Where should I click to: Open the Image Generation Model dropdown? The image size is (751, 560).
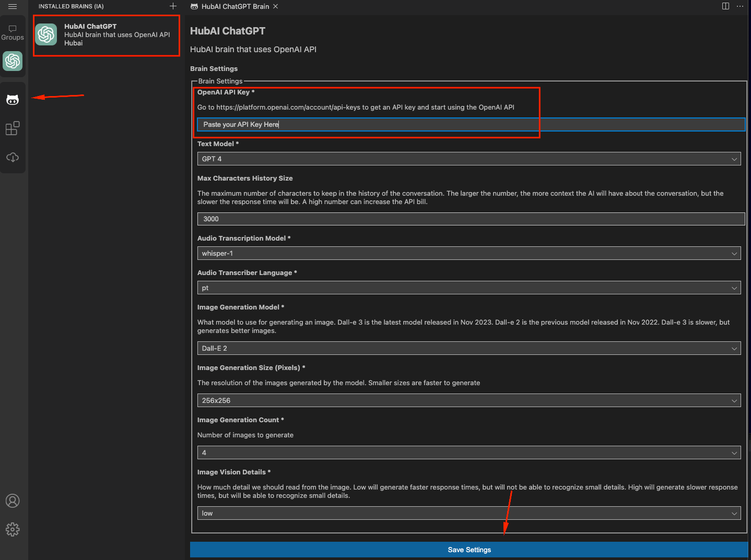[469, 348]
